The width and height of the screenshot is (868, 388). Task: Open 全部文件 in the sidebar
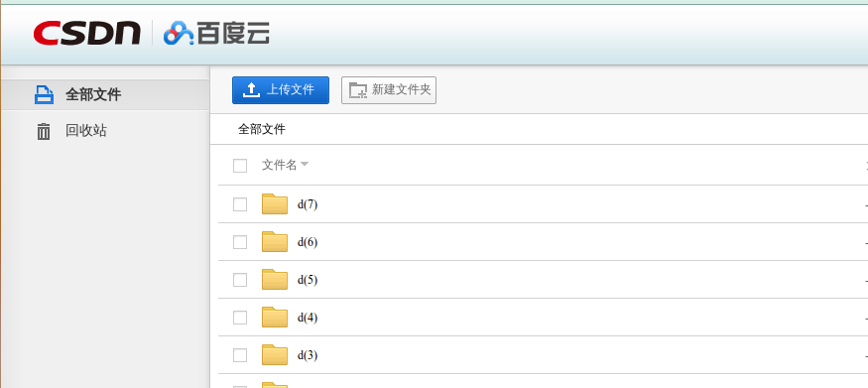[105, 94]
